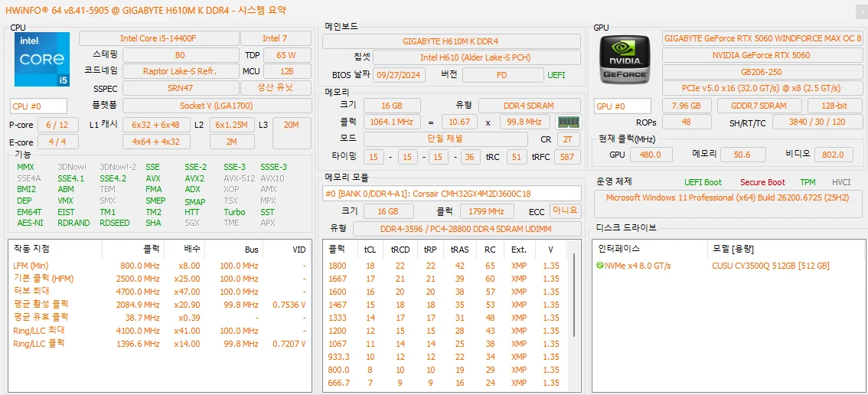Screen dimensions: 868x395
Task: Click the green RAM module icon
Action: tap(567, 122)
